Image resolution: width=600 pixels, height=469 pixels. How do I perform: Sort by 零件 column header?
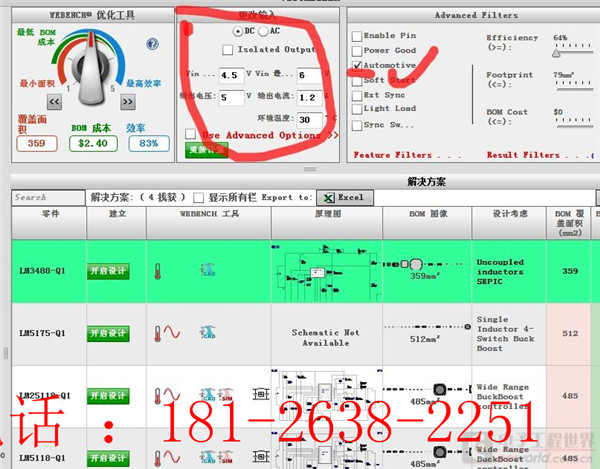[50, 223]
